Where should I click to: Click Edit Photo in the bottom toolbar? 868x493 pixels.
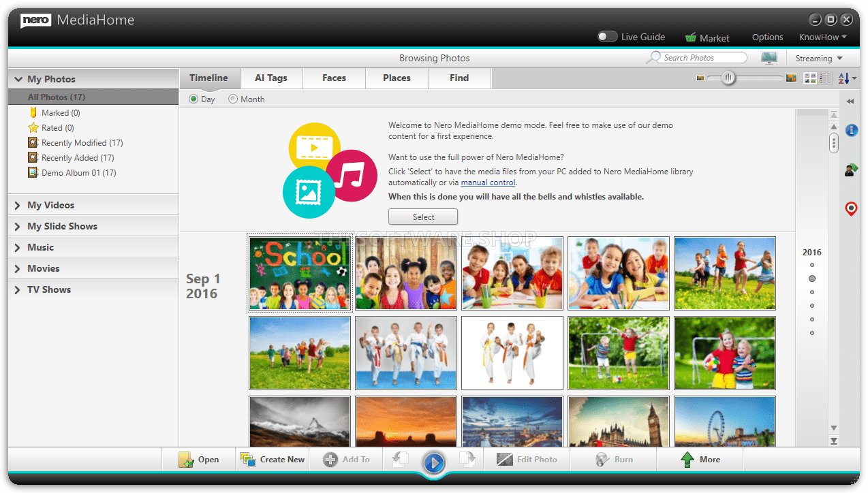click(x=527, y=460)
